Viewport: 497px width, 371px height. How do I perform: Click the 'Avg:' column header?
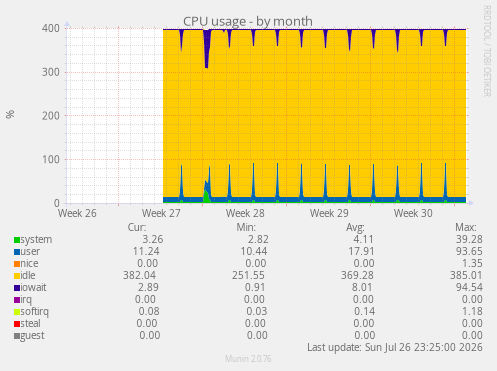(355, 228)
